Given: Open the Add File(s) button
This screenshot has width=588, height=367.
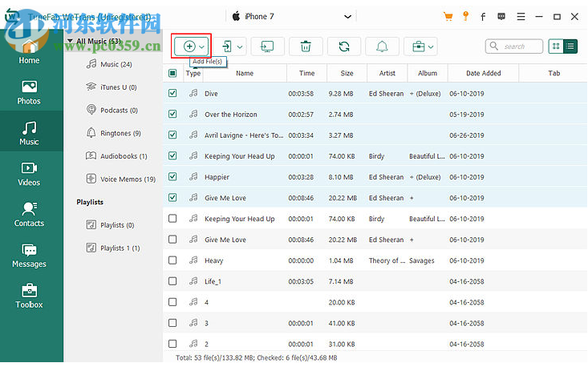Looking at the screenshot, I should [191, 46].
